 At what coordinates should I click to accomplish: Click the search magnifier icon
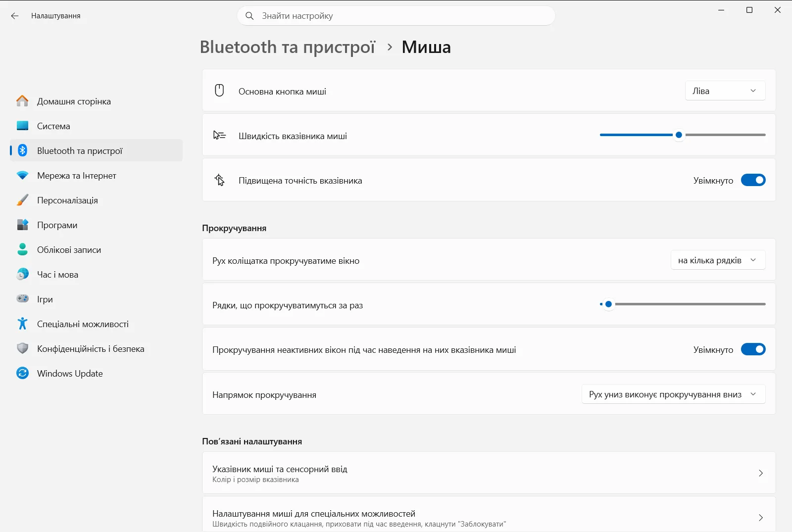(x=249, y=16)
